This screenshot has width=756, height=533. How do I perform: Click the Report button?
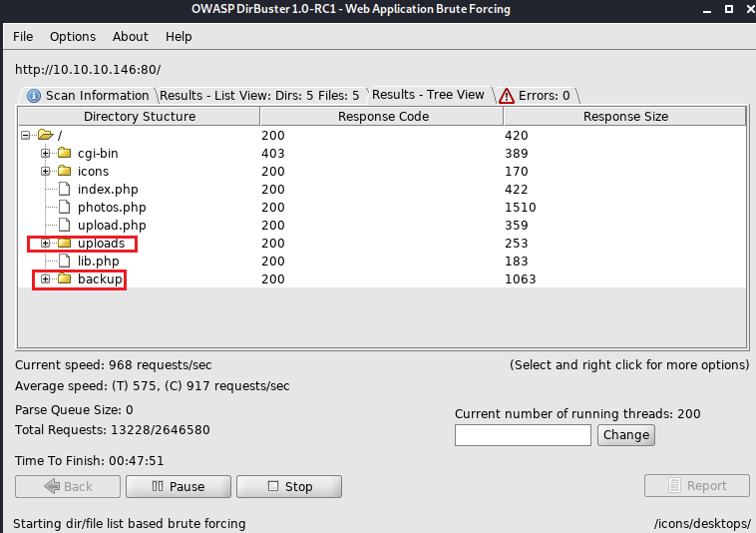coord(697,485)
